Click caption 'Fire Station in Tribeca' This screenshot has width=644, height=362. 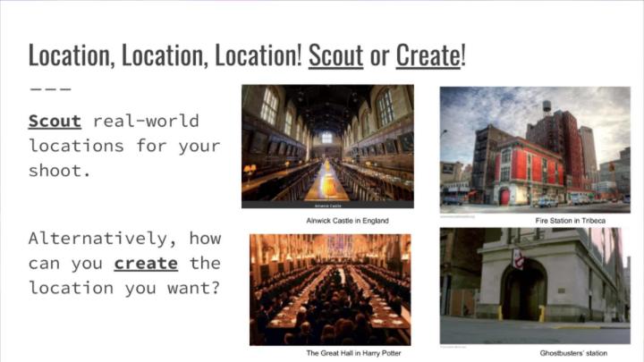[x=570, y=221]
